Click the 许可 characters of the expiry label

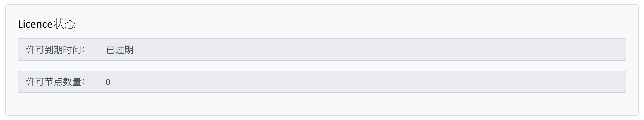[35, 50]
